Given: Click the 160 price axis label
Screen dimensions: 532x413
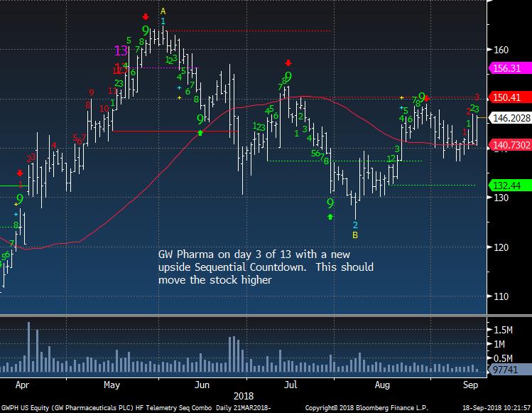Looking at the screenshot, I should 501,50.
